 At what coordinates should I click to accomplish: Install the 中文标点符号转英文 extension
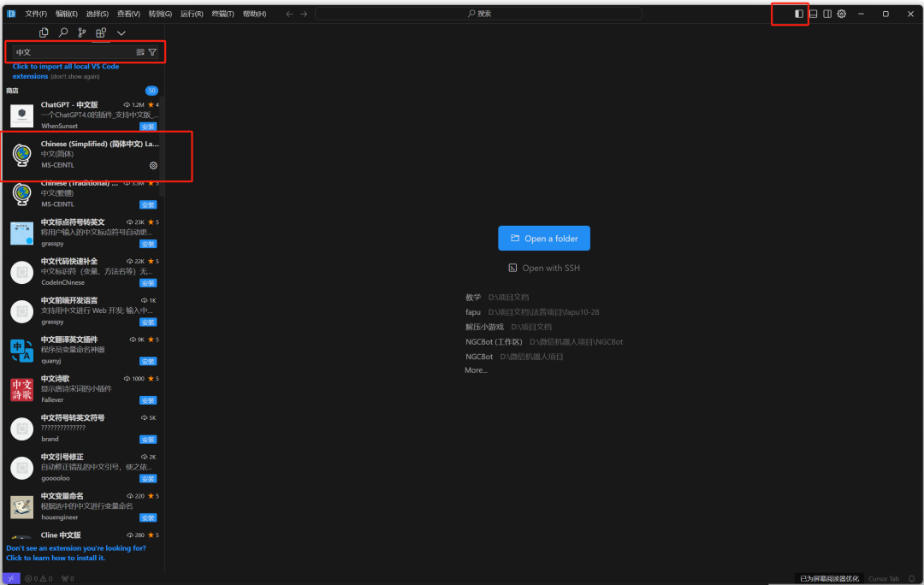(148, 244)
